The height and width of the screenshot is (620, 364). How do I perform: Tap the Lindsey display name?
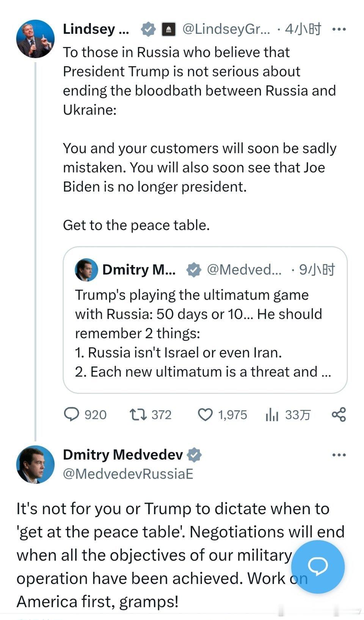point(96,29)
